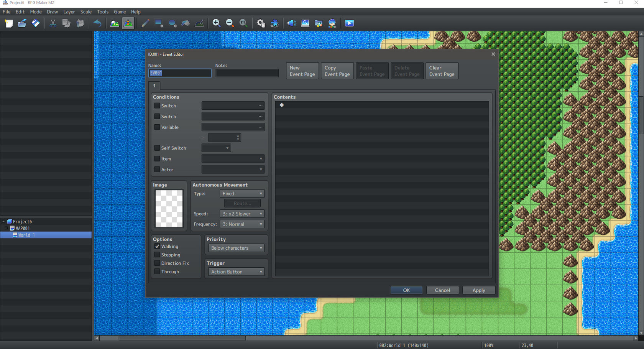The width and height of the screenshot is (644, 349).
Task: Launch the Plugin Manager puzzle icon
Action: click(275, 23)
